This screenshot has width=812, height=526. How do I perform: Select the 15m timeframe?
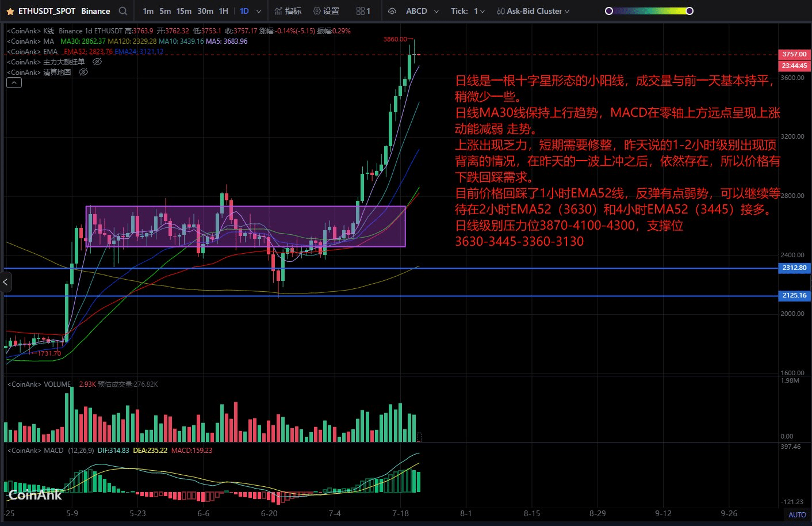(184, 11)
